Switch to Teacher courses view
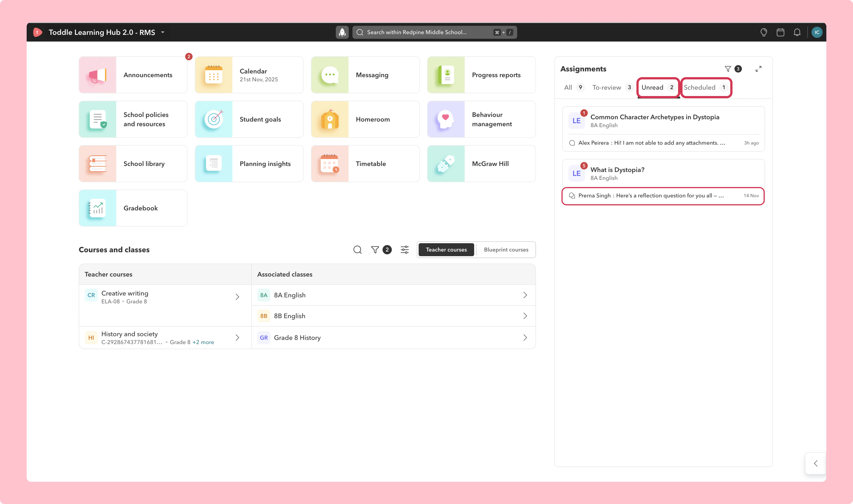This screenshot has width=853, height=504. (x=446, y=250)
